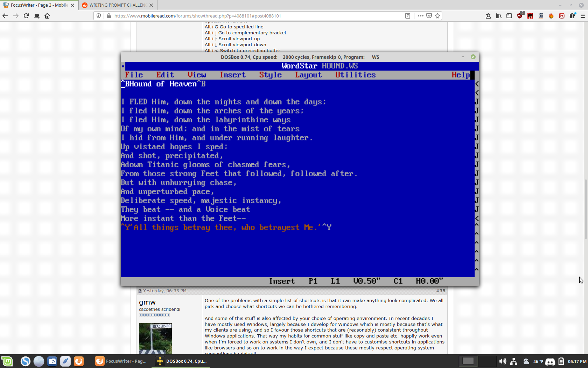This screenshot has width=588, height=368.
Task: Click the line 'Up vistaed hopes I sped;'
Action: tap(174, 147)
